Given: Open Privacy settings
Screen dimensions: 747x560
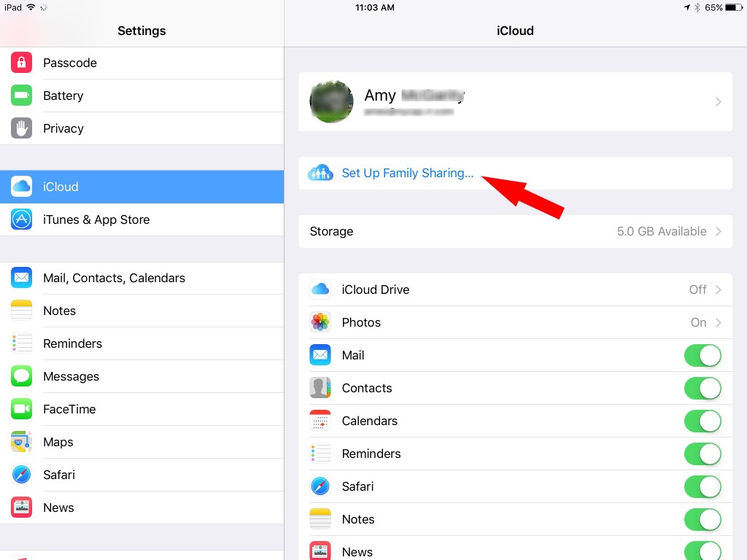Looking at the screenshot, I should click(142, 128).
